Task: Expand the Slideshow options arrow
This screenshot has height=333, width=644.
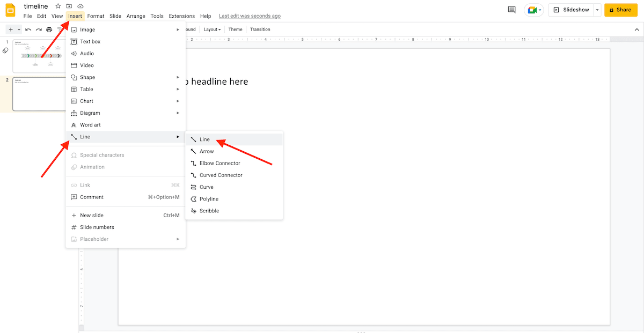Action: point(597,10)
